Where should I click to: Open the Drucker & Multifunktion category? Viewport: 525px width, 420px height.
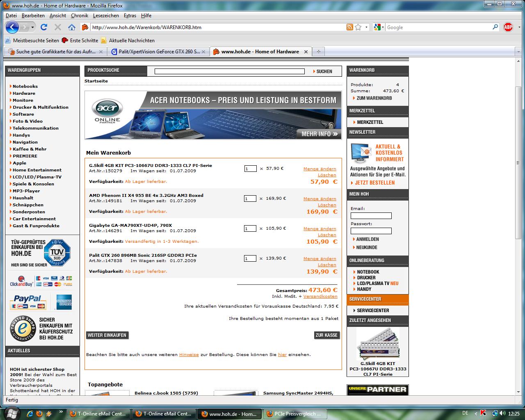click(41, 107)
